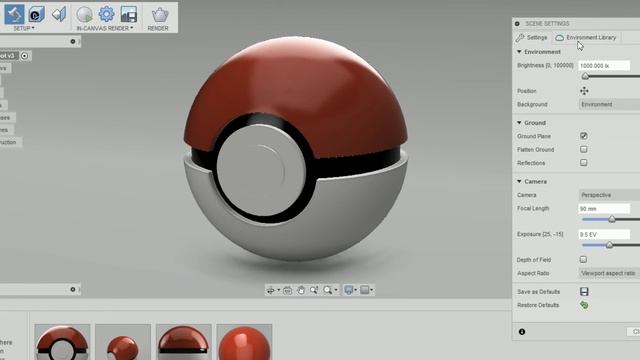Click the 'SCENE SETTINGS' panel title

tap(547, 24)
